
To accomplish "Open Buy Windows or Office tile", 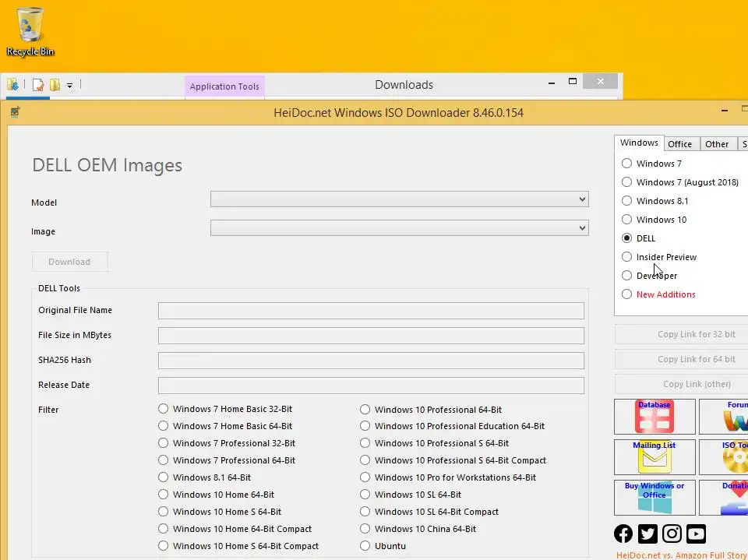I will [x=654, y=498].
